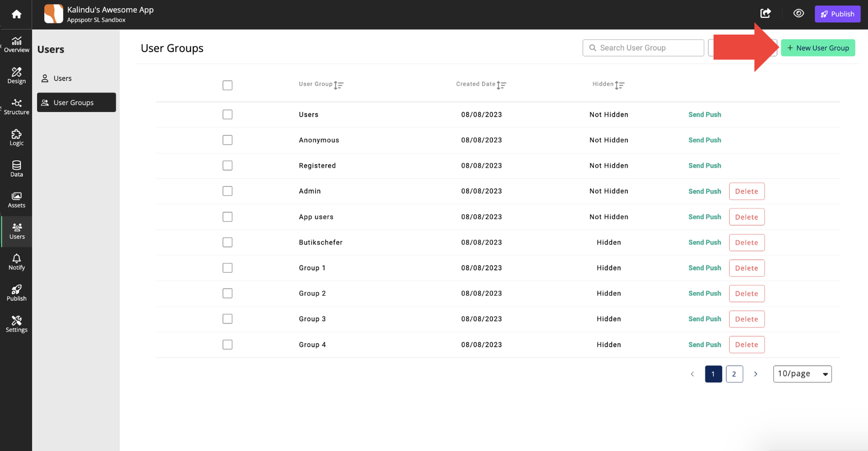Delete Group 4
The width and height of the screenshot is (868, 451).
click(747, 345)
